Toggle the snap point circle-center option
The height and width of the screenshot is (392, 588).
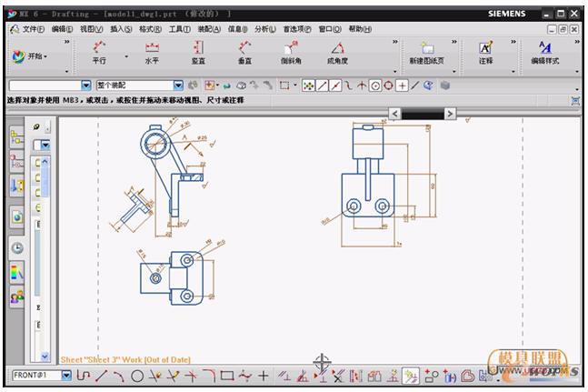(x=374, y=85)
